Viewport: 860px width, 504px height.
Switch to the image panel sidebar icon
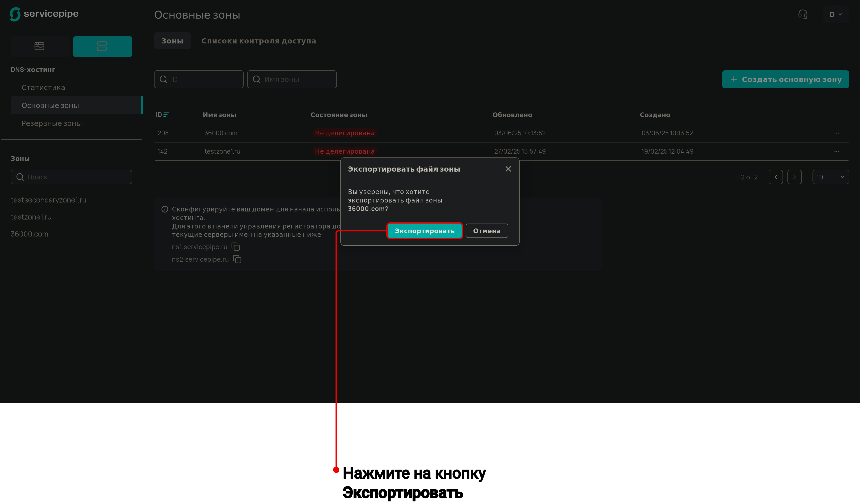40,46
